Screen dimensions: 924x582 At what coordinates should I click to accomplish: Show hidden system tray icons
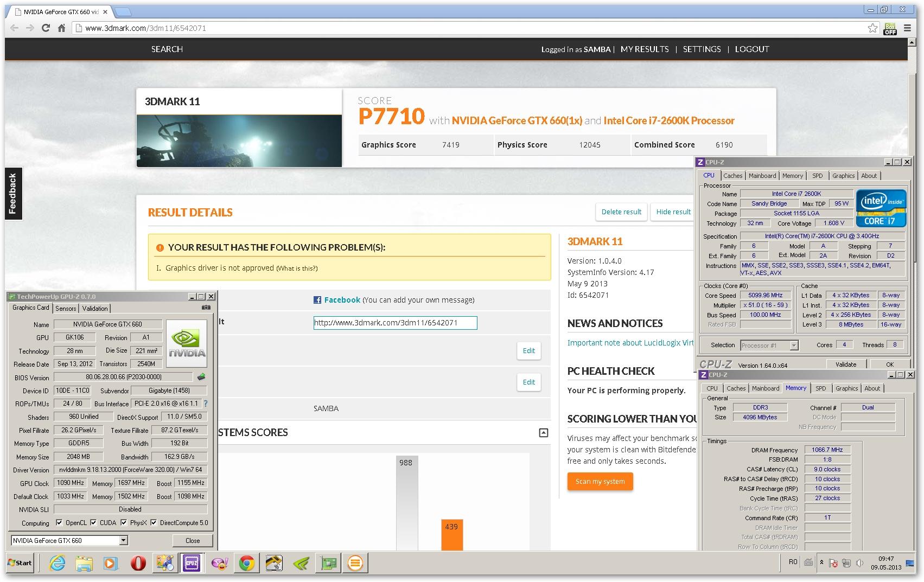pyautogui.click(x=821, y=562)
